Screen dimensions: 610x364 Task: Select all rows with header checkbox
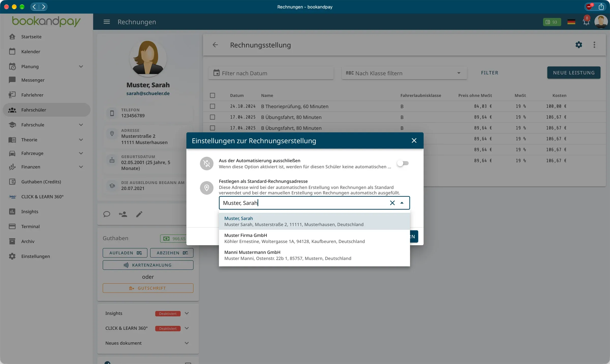(212, 95)
